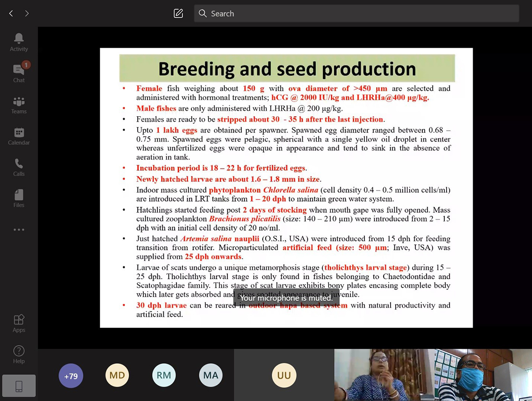Screen dimensions: 532x401
Task: Click the Search box
Action: pyautogui.click(x=356, y=13)
